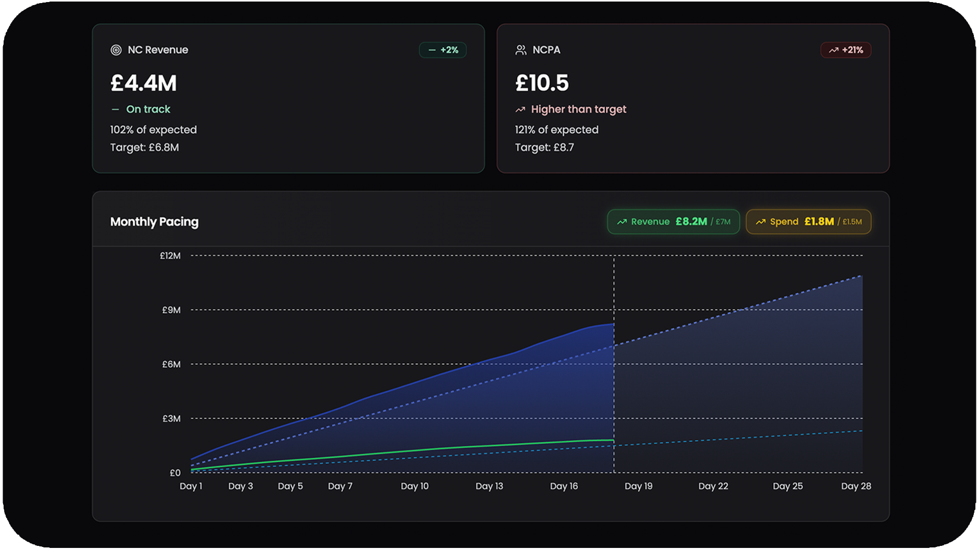Click the trend icon in Revenue pill
980x551 pixels.
[622, 222]
